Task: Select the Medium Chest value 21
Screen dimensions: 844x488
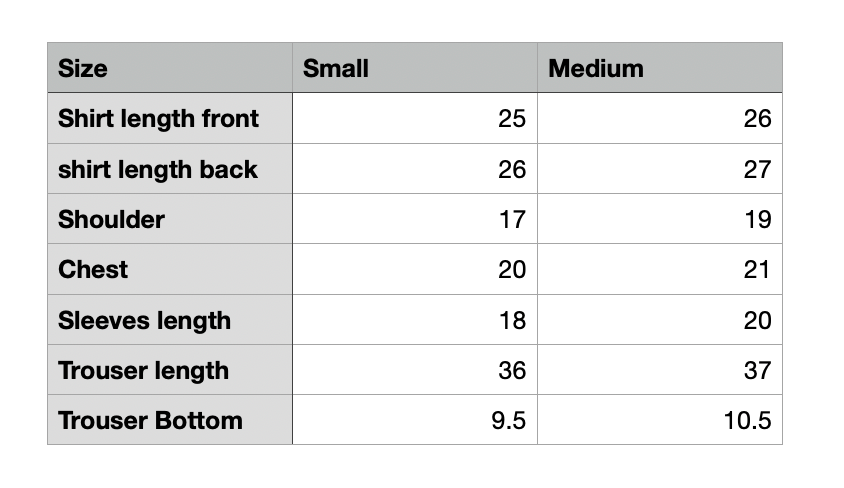Action: pos(660,269)
